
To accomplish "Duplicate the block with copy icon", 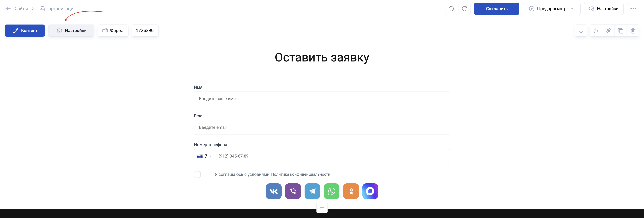I will click(621, 31).
